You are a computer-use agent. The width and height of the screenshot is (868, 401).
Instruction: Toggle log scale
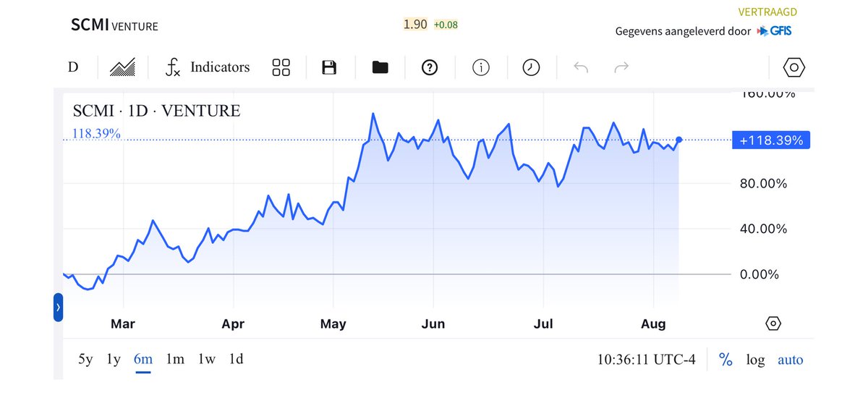point(755,360)
